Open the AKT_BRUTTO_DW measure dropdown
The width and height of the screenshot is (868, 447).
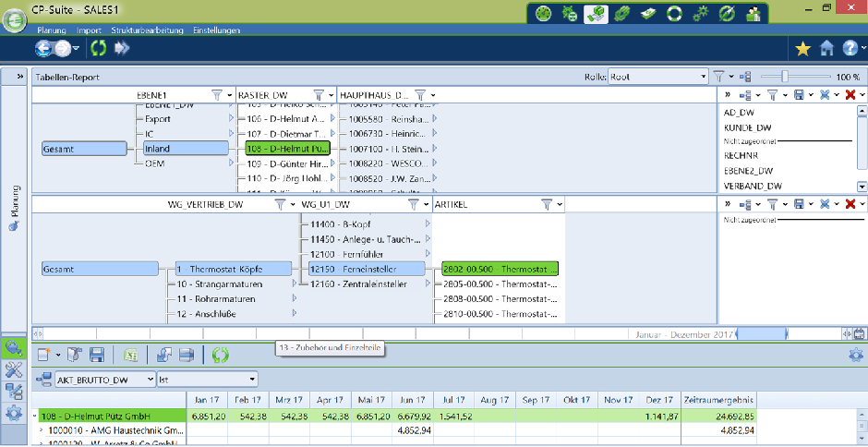click(x=105, y=380)
